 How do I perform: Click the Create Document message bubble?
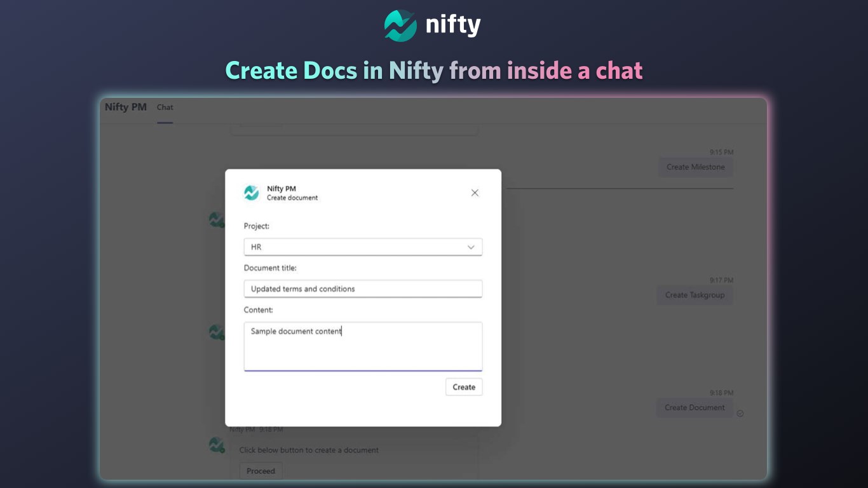(x=695, y=407)
